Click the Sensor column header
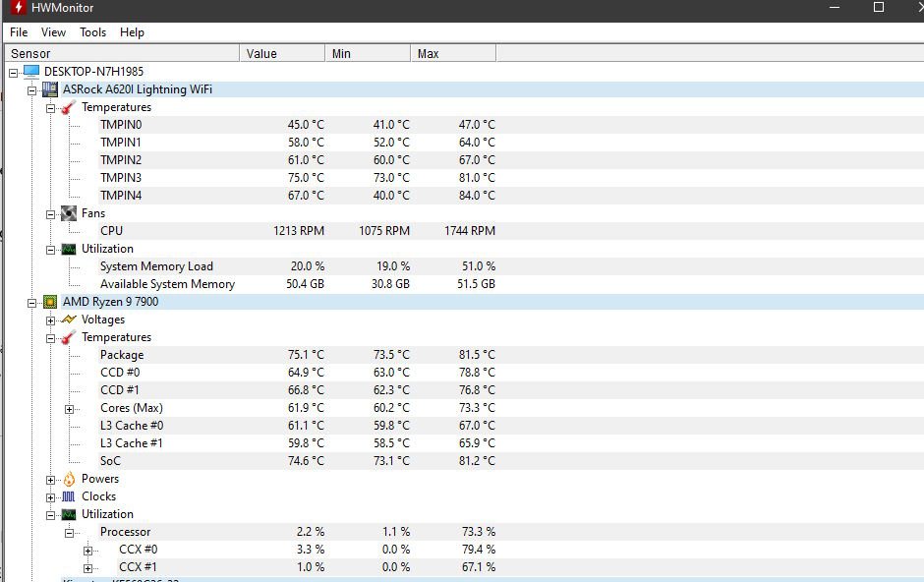This screenshot has width=924, height=582. [x=122, y=54]
